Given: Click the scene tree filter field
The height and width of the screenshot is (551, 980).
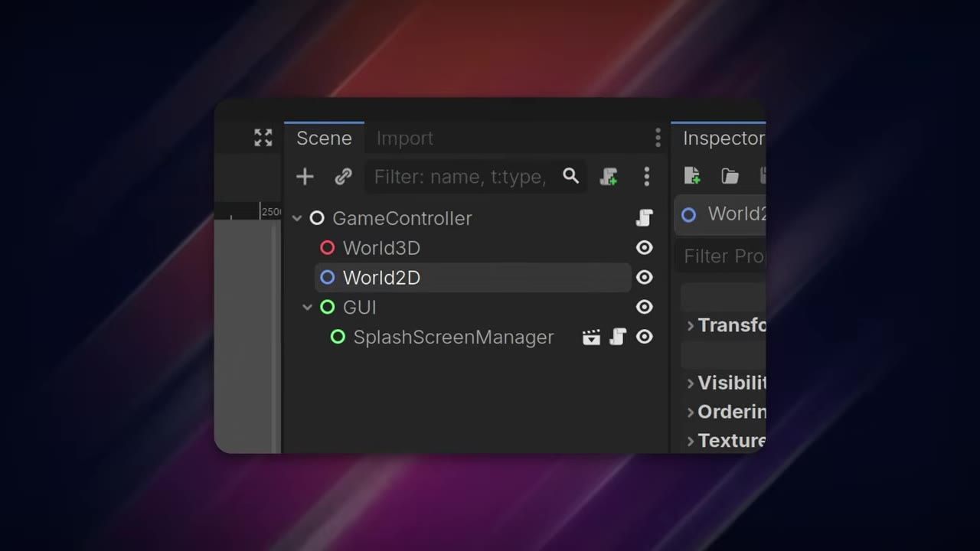Looking at the screenshot, I should pos(475,177).
